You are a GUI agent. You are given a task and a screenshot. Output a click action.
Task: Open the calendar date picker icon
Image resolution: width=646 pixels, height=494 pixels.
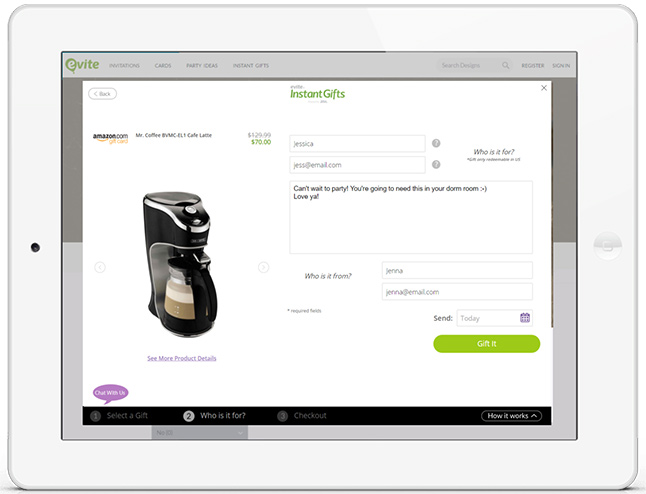[x=525, y=318]
